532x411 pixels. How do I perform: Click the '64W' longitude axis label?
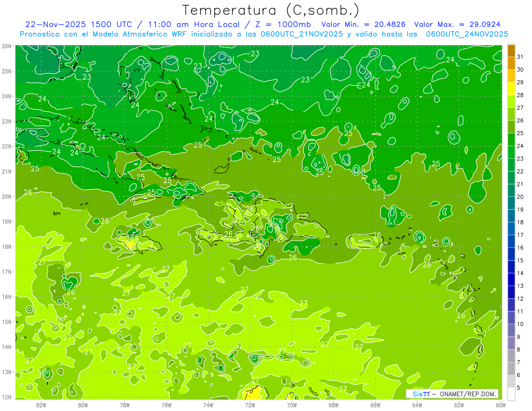pyautogui.click(x=417, y=405)
